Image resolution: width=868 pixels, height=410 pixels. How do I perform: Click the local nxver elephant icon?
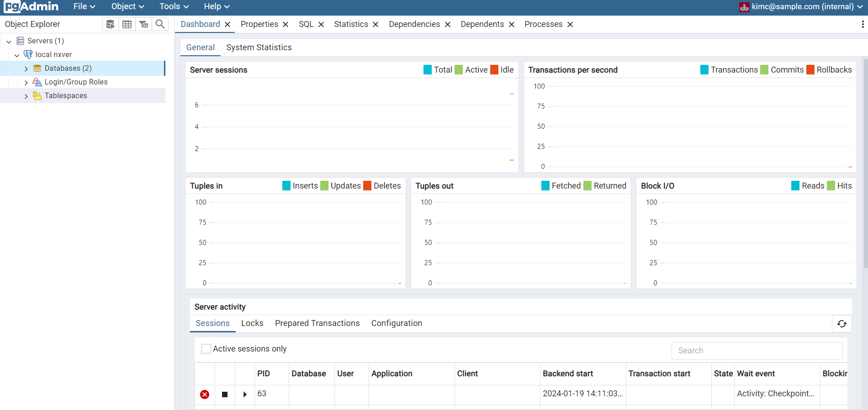coord(28,54)
